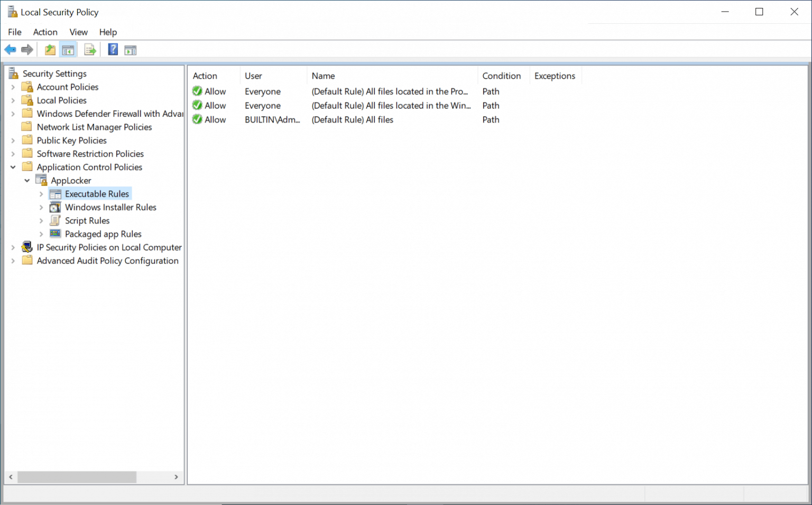
Task: Collapse the AppLocker node
Action: [x=27, y=181]
